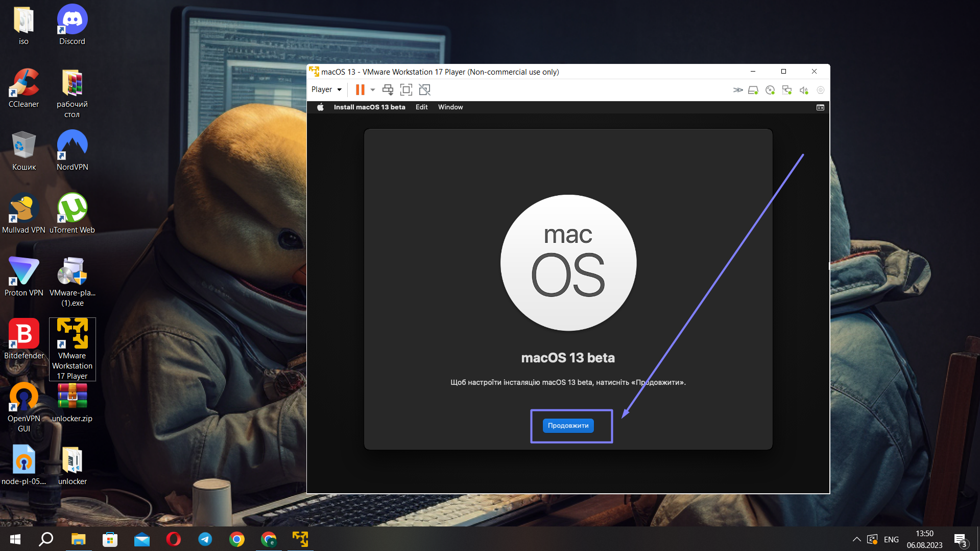Click the network adapter device icon
980x551 pixels.
point(787,90)
